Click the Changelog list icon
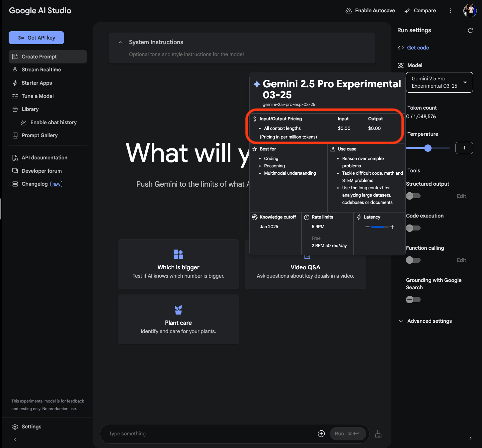482x448 pixels. pyautogui.click(x=15, y=184)
